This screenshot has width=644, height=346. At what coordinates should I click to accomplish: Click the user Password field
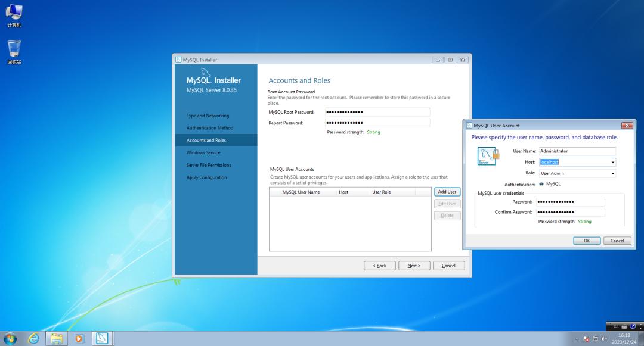(571, 202)
